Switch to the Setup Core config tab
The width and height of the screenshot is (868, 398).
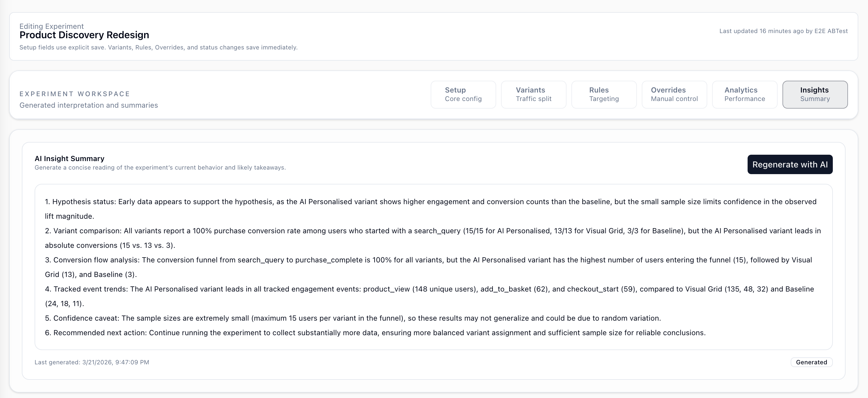463,94
